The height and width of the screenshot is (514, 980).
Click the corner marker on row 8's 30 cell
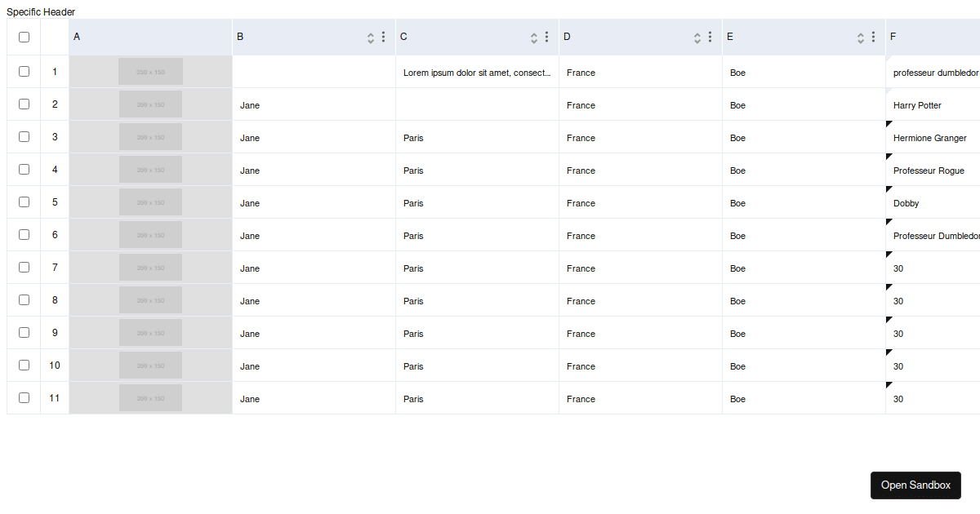click(889, 287)
